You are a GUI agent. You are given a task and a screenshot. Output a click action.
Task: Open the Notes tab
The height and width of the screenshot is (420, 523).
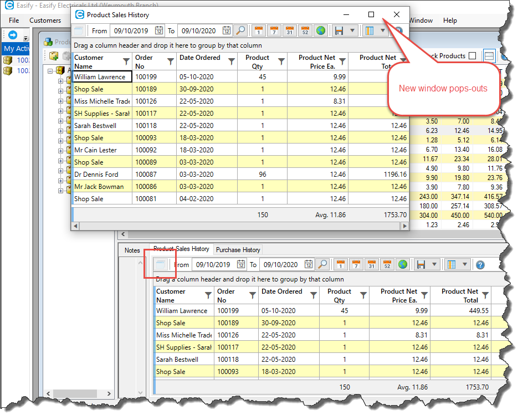(132, 250)
